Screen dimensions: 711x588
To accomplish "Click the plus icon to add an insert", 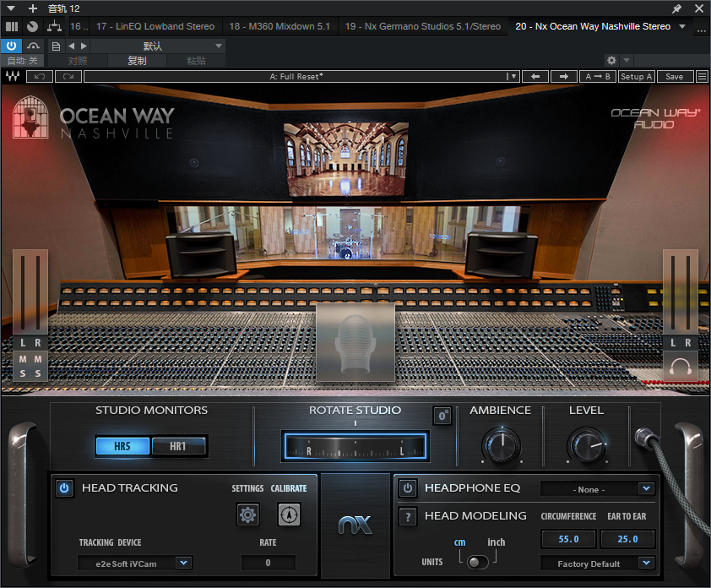I will [x=33, y=8].
